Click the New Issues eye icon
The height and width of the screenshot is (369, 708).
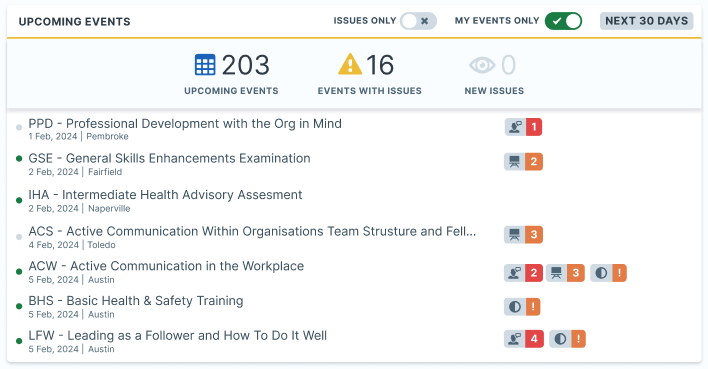click(482, 65)
